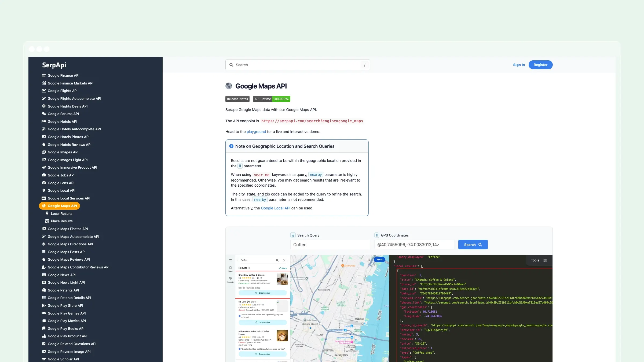
Task: Click the user-edit icon beside Google Maps Contributor Reviews API
Action: click(x=44, y=267)
